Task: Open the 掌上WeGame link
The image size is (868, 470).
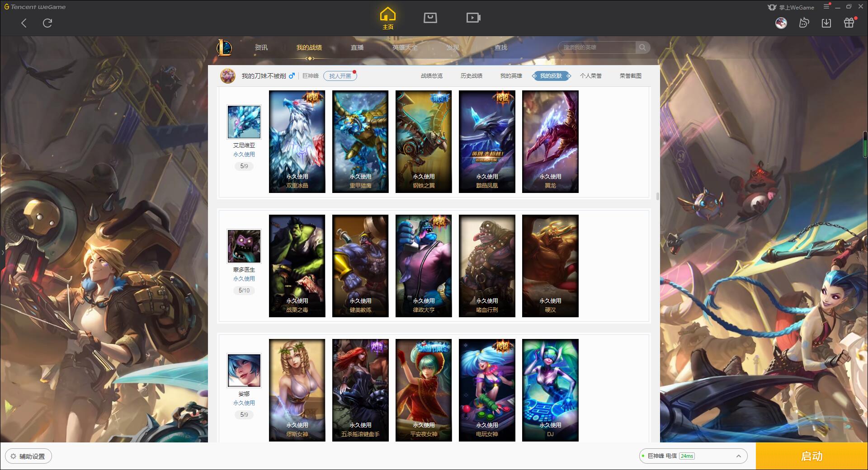Action: pos(791,7)
